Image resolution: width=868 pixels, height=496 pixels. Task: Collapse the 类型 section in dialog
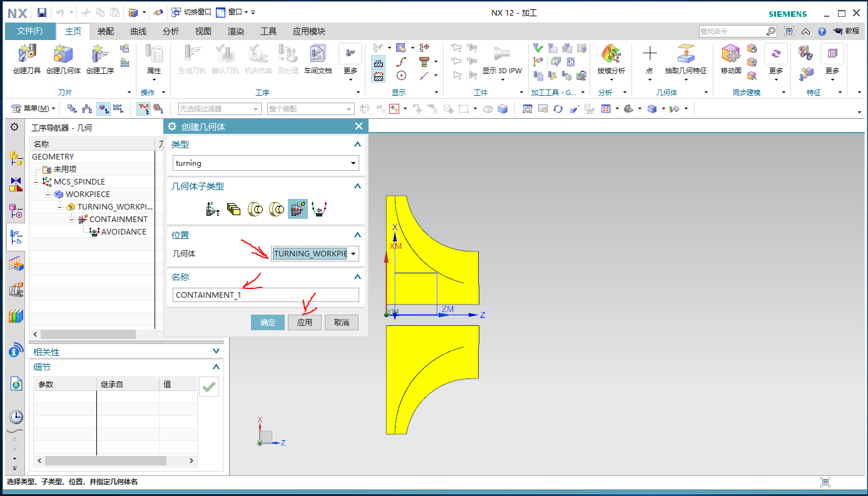pyautogui.click(x=357, y=144)
